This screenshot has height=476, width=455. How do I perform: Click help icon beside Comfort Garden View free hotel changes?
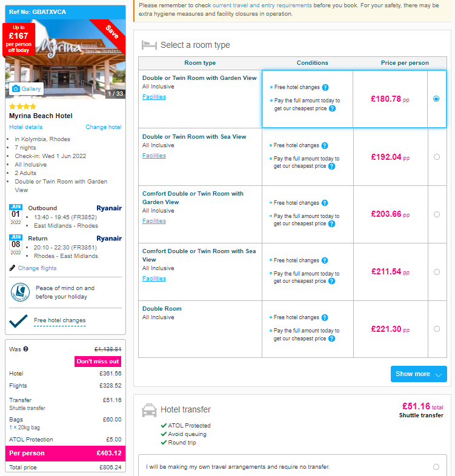pyautogui.click(x=325, y=203)
